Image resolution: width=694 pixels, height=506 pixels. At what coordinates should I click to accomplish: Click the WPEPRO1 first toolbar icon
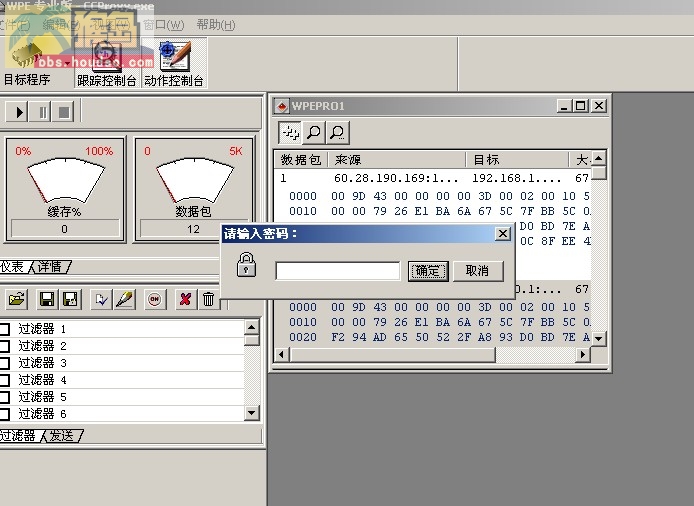click(290, 132)
